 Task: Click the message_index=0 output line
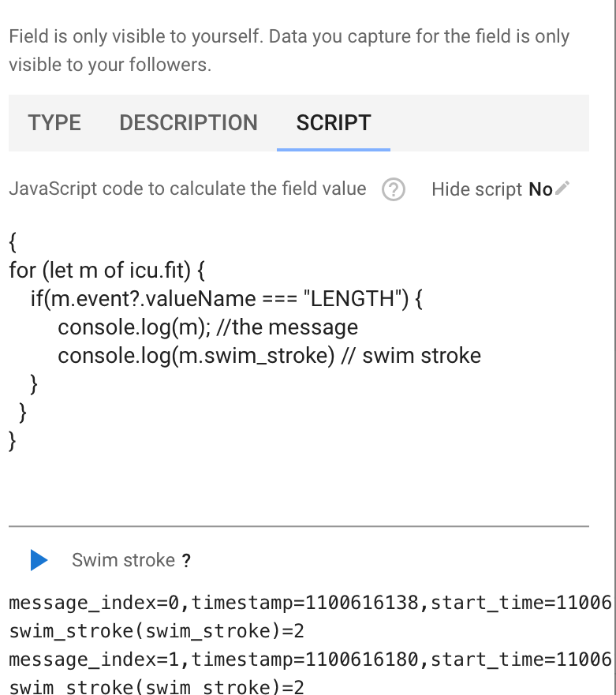point(310,603)
